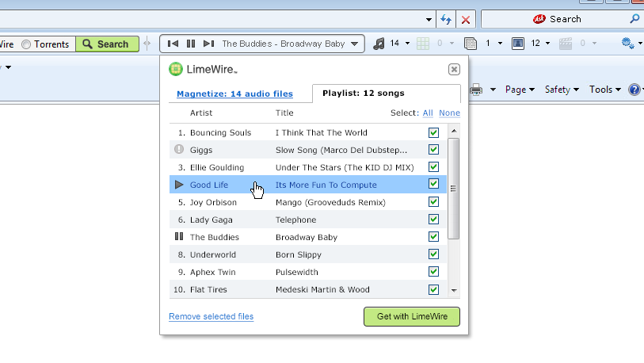Select Underworld Born Slippy row
Screen dimensions: 644x363
click(x=308, y=254)
